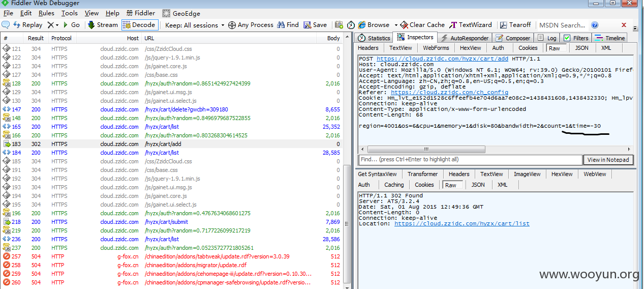Select session 257 tabtweak update.rdf row
This screenshot has width=644, height=289.
pos(171,256)
